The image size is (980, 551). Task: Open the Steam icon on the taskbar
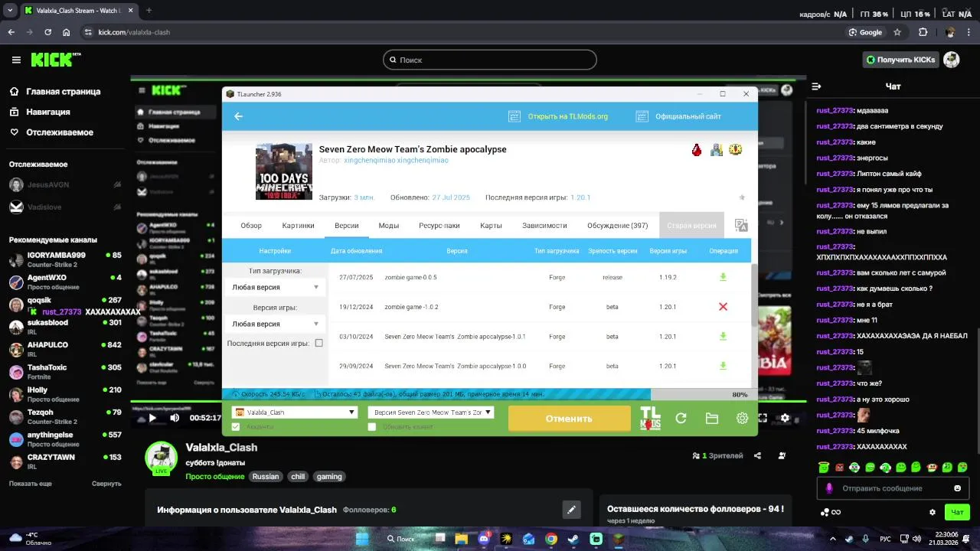point(573,539)
